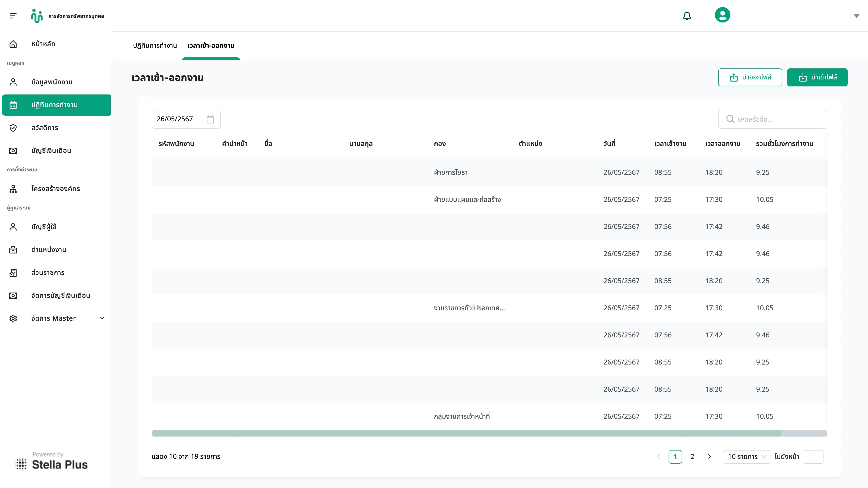Open ตำแหน่งงาน briefcase icon

(13, 250)
